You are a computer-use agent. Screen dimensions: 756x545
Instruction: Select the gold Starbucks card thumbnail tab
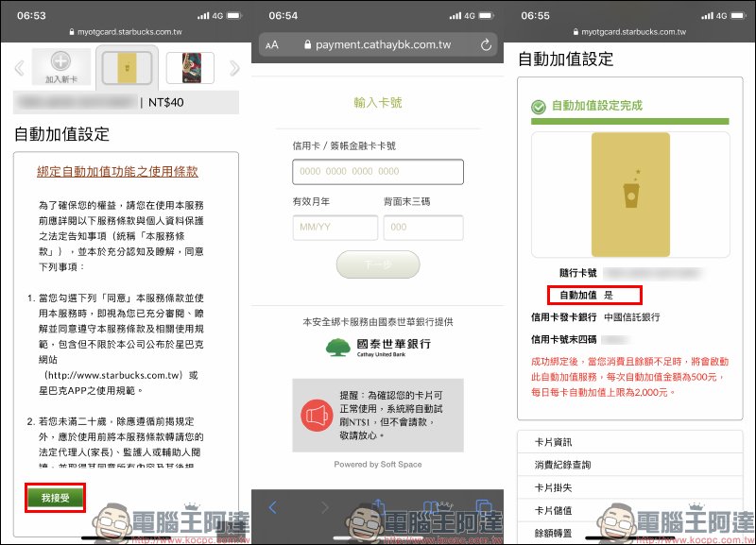click(128, 68)
